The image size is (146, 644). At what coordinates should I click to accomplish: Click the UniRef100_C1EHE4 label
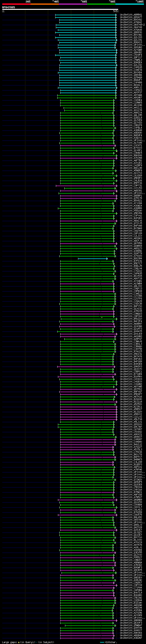(131, 100)
